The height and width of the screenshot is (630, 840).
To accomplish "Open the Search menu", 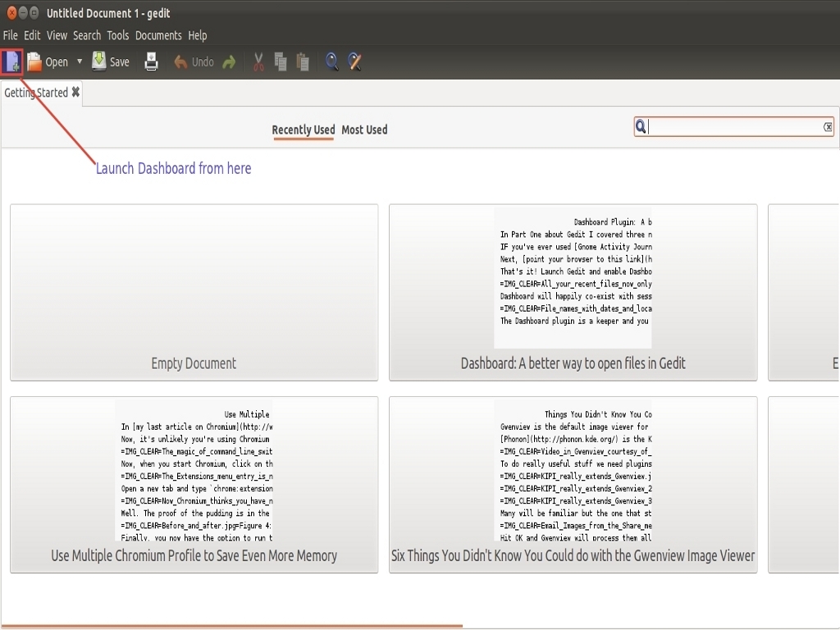I will [87, 35].
